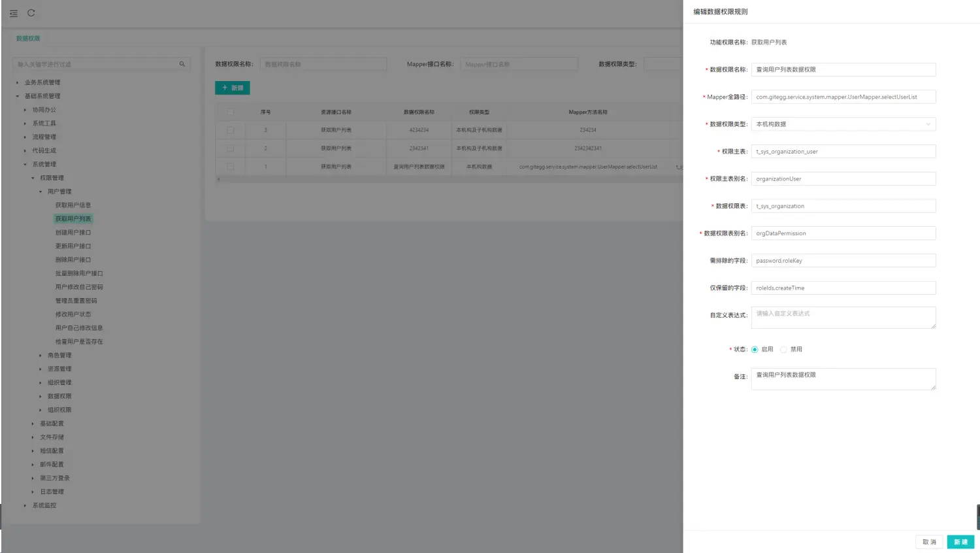Click the tree search magnifier icon
This screenshot has width=980, height=553.
click(182, 64)
